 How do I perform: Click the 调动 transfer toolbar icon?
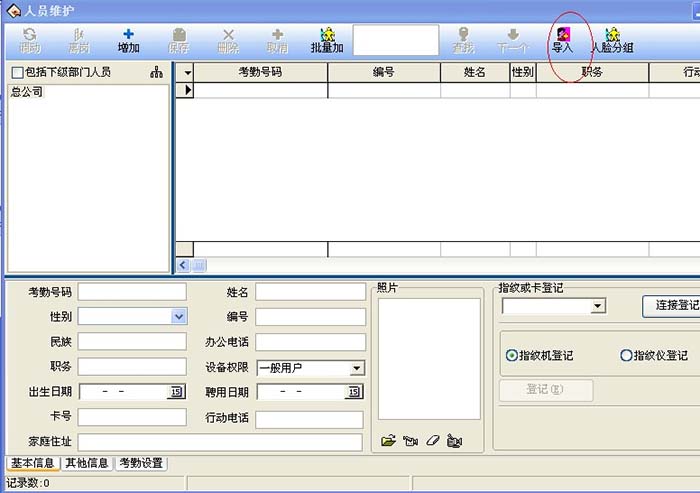30,41
